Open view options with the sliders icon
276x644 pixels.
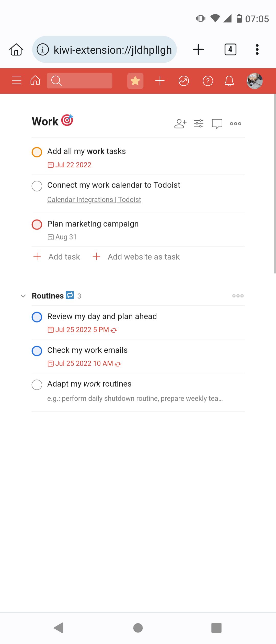click(199, 123)
